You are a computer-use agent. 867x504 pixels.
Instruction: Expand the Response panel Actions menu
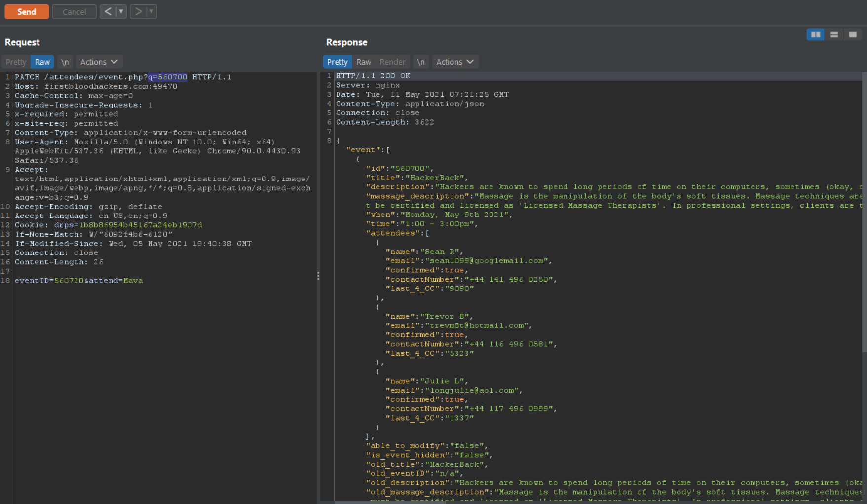tap(455, 62)
